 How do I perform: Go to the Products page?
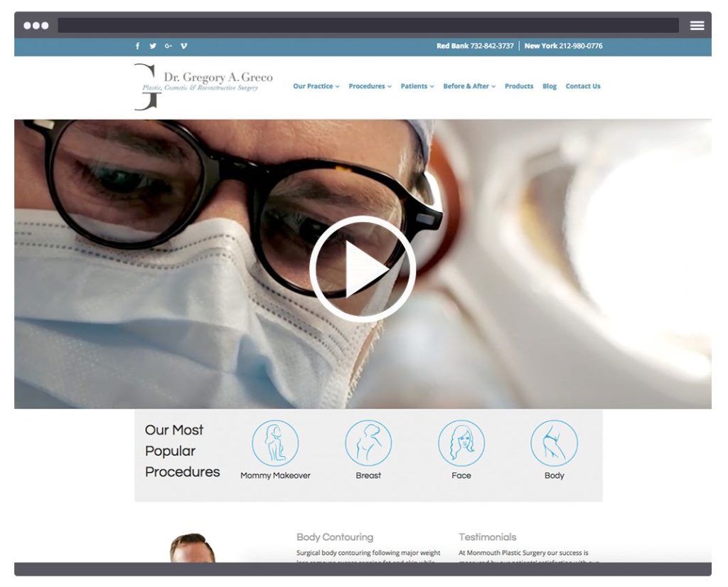(519, 86)
